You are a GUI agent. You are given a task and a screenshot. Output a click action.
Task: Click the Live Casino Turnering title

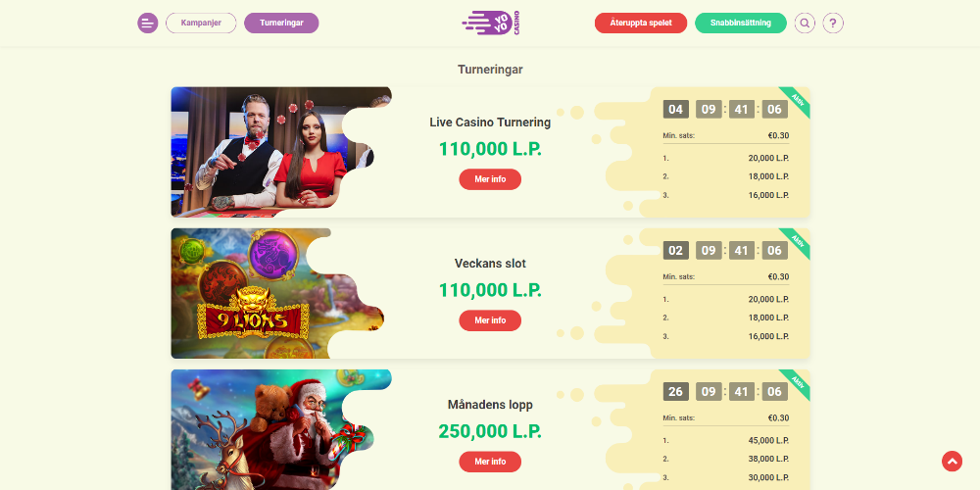[x=490, y=122]
